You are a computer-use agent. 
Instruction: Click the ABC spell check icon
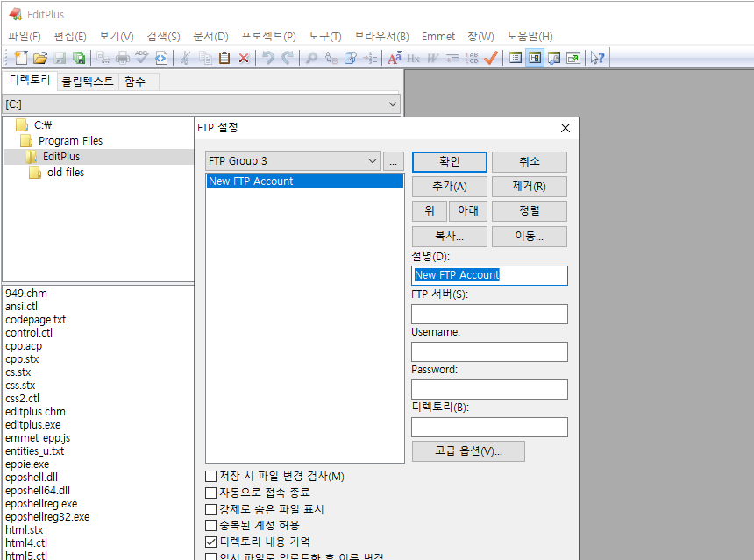[141, 58]
